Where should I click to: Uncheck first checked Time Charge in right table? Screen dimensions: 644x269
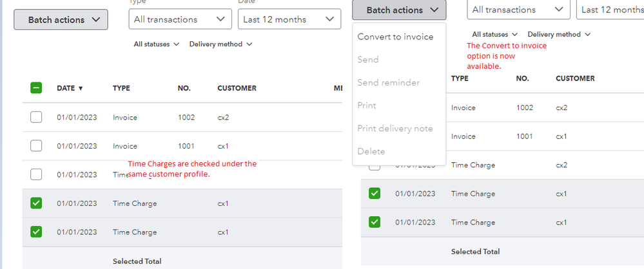pyautogui.click(x=375, y=194)
